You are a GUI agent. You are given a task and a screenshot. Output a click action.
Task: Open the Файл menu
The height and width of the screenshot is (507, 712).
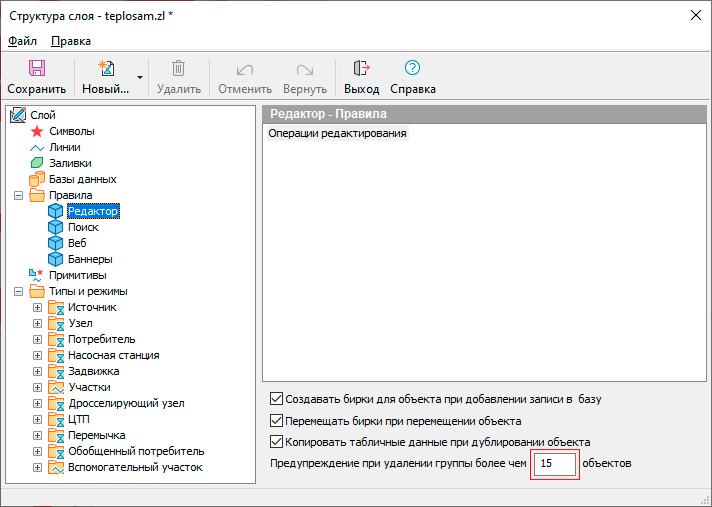coord(22,41)
